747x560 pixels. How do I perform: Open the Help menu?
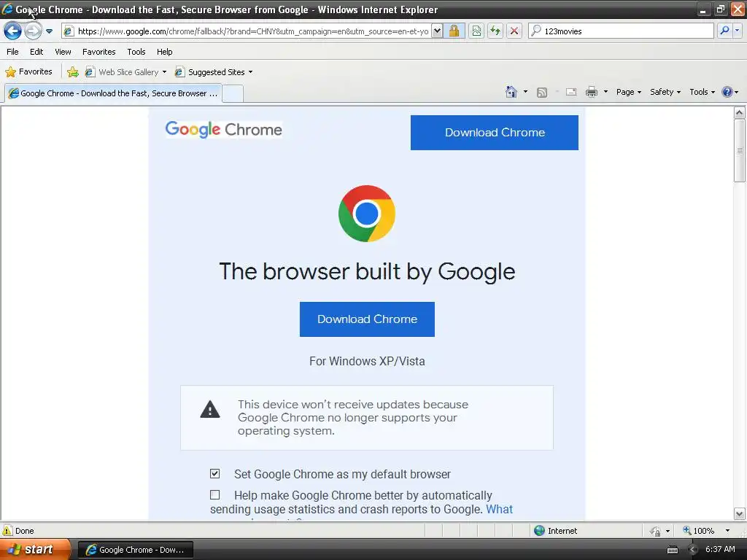(164, 52)
